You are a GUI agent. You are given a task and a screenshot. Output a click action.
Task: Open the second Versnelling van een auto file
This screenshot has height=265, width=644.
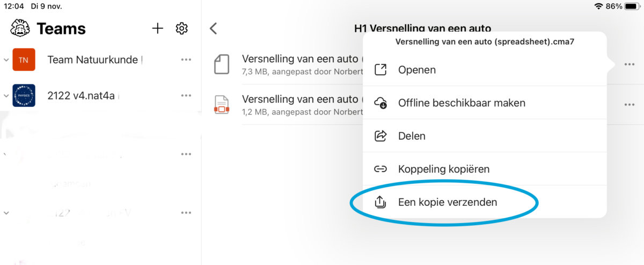click(x=301, y=99)
